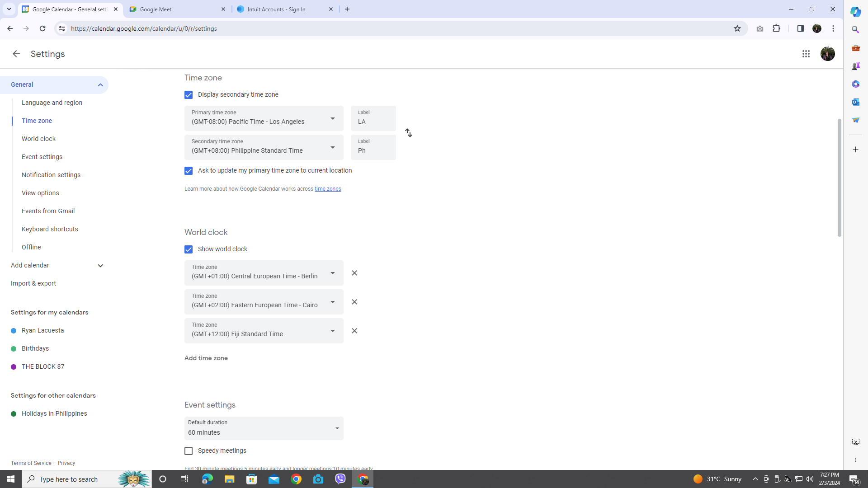Open the Primary time zone dropdown

(264, 118)
